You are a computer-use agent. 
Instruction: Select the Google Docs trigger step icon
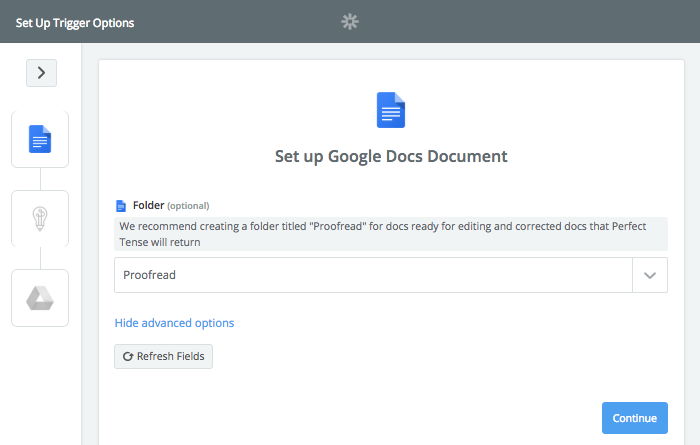(x=40, y=139)
